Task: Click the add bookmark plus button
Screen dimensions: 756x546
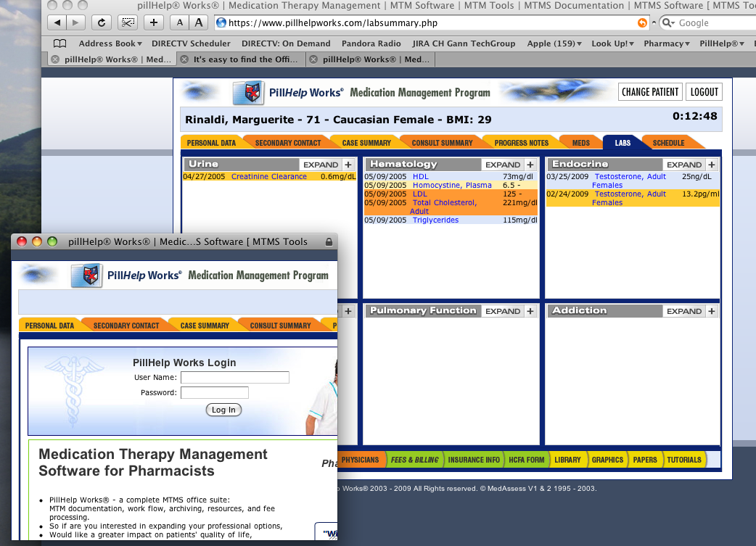Action: pyautogui.click(x=153, y=22)
